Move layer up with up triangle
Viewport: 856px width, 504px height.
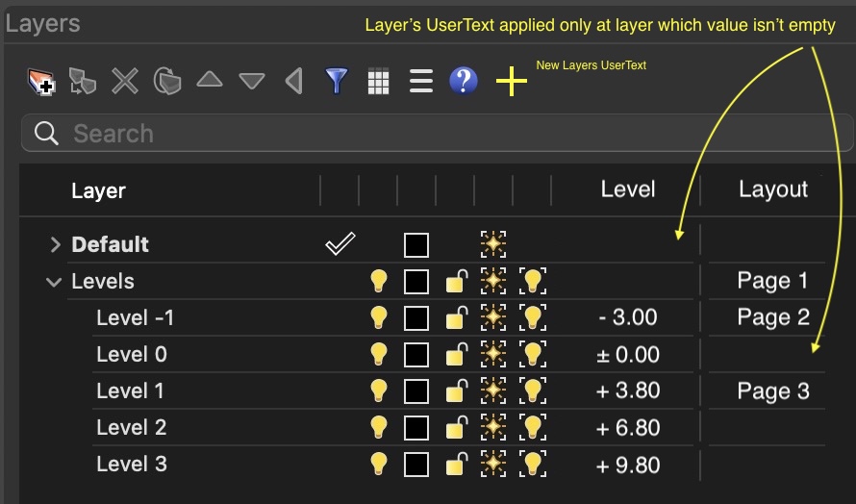210,80
